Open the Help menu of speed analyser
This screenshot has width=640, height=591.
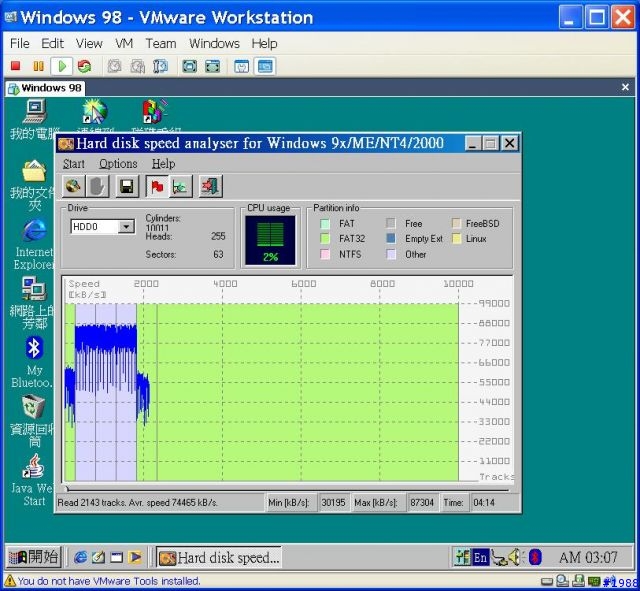click(x=163, y=164)
